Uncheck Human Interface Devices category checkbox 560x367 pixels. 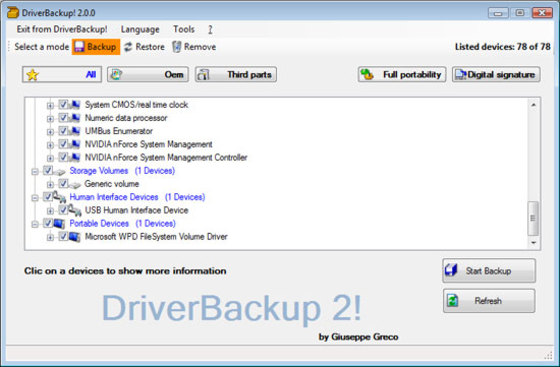[x=48, y=197]
